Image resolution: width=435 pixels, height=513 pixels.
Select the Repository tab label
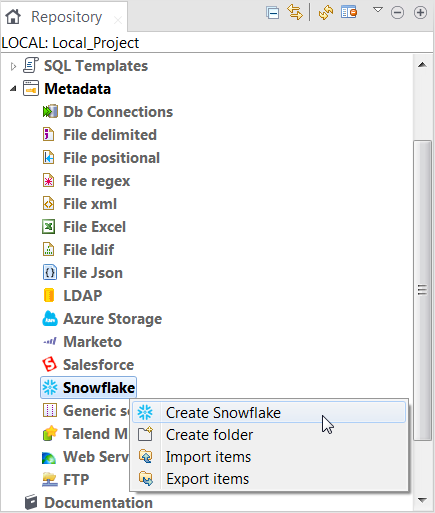click(x=66, y=17)
